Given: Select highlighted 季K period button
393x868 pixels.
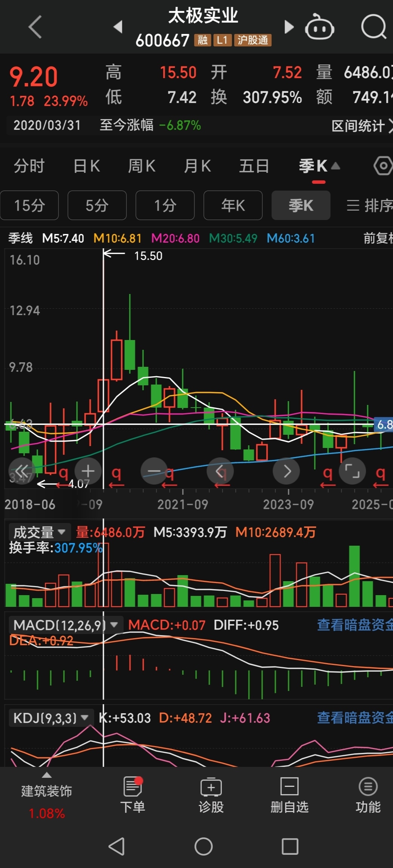Looking at the screenshot, I should [301, 205].
